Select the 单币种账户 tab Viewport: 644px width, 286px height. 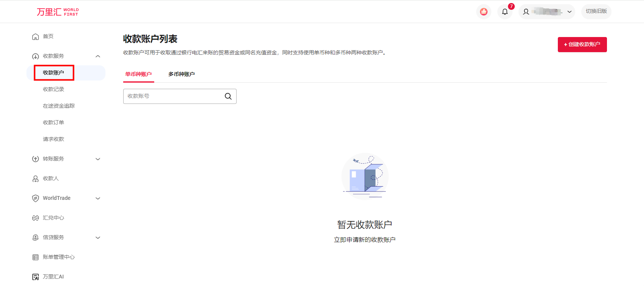point(138,74)
